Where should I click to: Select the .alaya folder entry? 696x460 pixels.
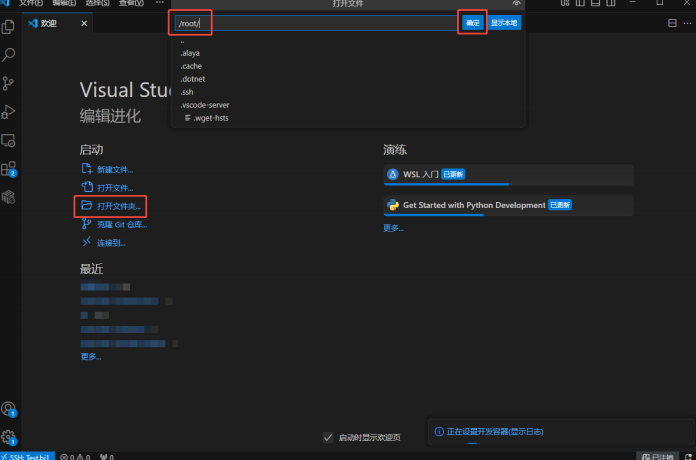coord(348,53)
